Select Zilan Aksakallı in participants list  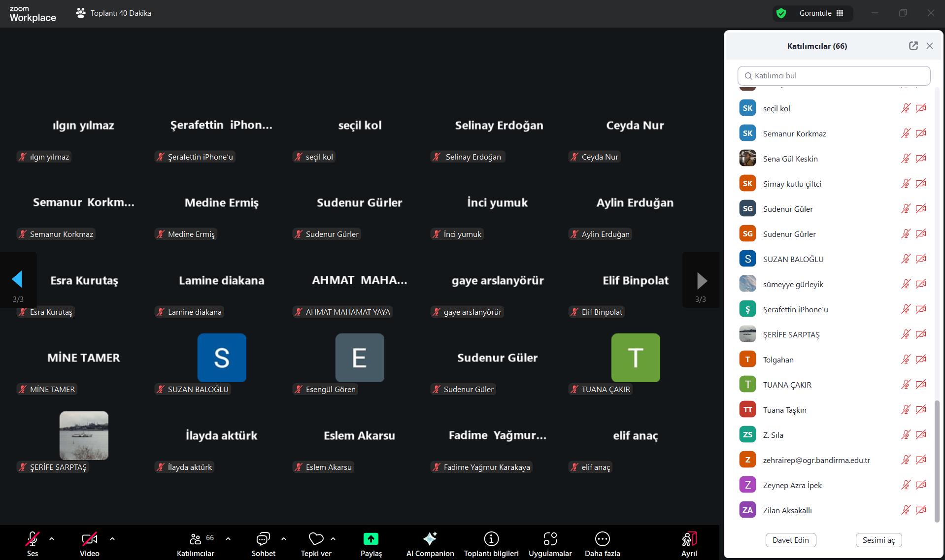click(787, 510)
